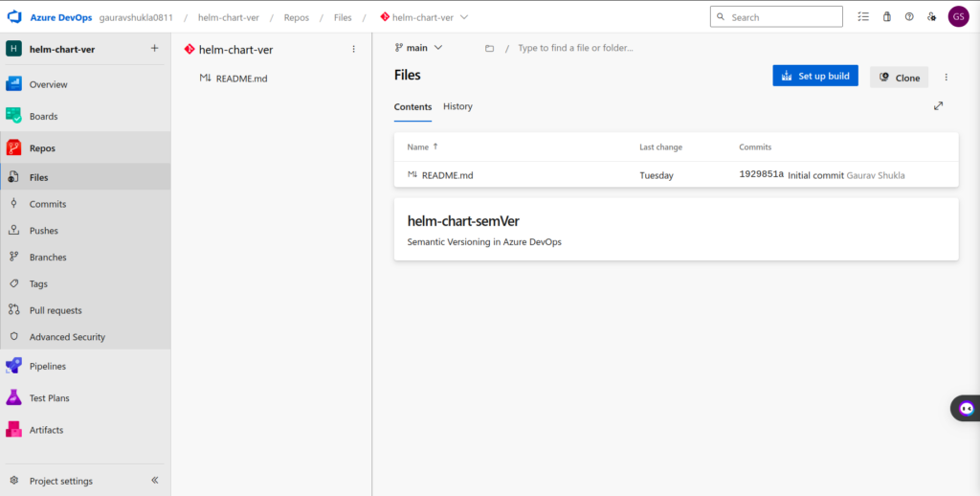Open commit 1929851a link

click(x=761, y=174)
